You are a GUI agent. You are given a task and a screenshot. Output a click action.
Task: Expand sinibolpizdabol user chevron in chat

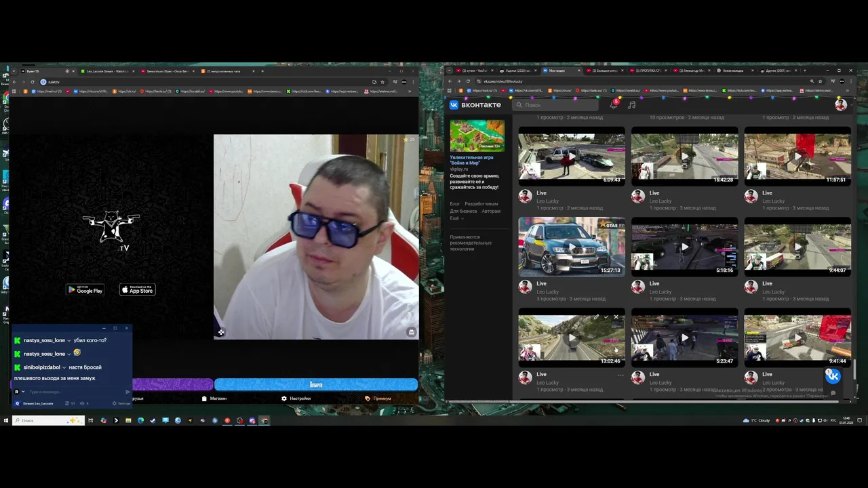[64, 367]
